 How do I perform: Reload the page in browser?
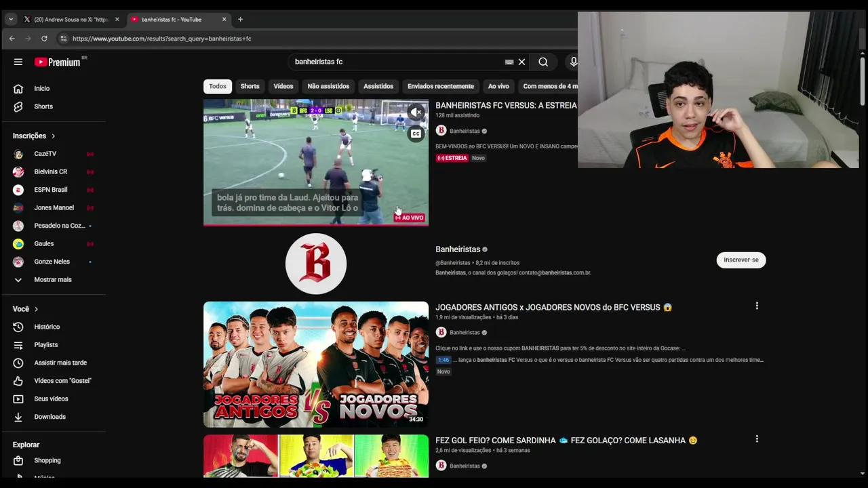coord(44,39)
